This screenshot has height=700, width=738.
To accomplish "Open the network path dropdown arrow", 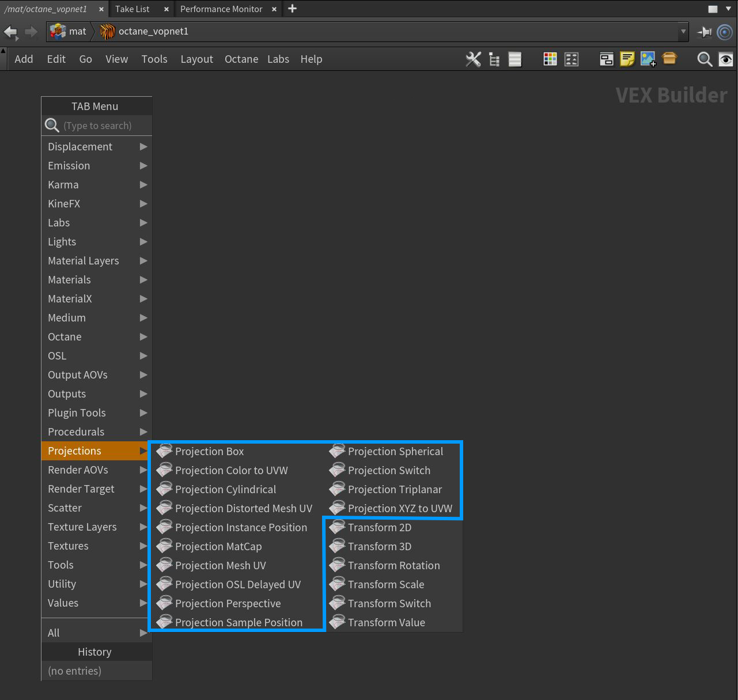I will point(683,32).
